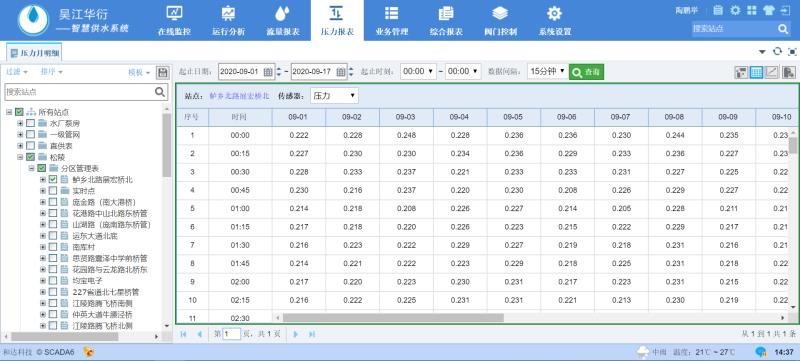
Task: Open the 模板 dropdown
Action: pos(139,72)
